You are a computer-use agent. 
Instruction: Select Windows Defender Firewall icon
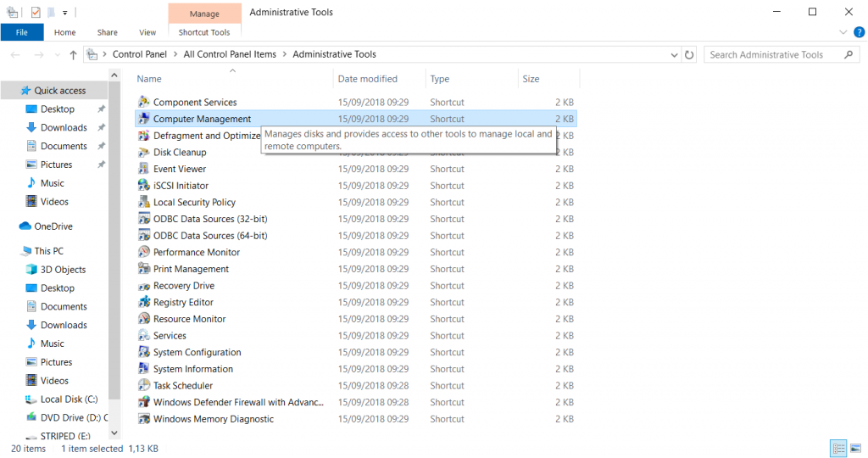pos(144,401)
